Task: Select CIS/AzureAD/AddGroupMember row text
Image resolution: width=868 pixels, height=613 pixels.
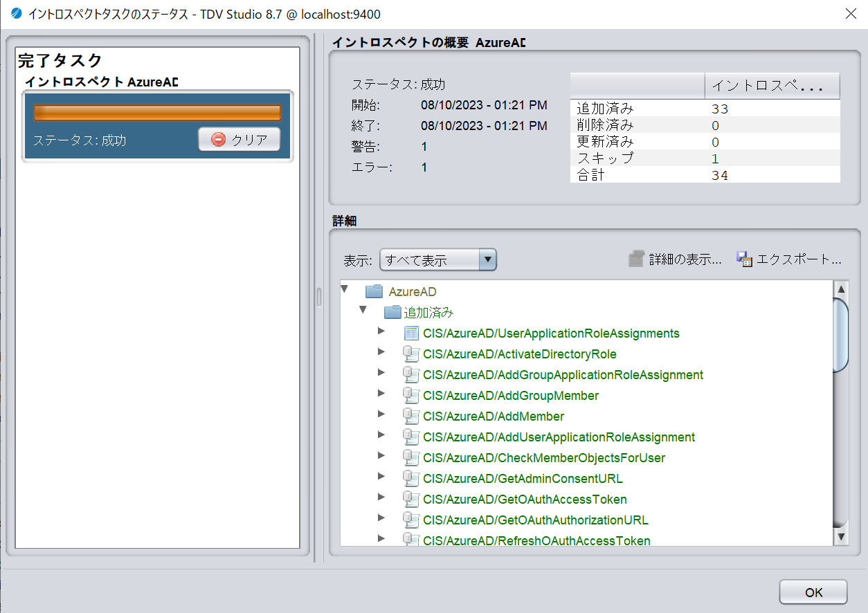Action: coord(511,396)
